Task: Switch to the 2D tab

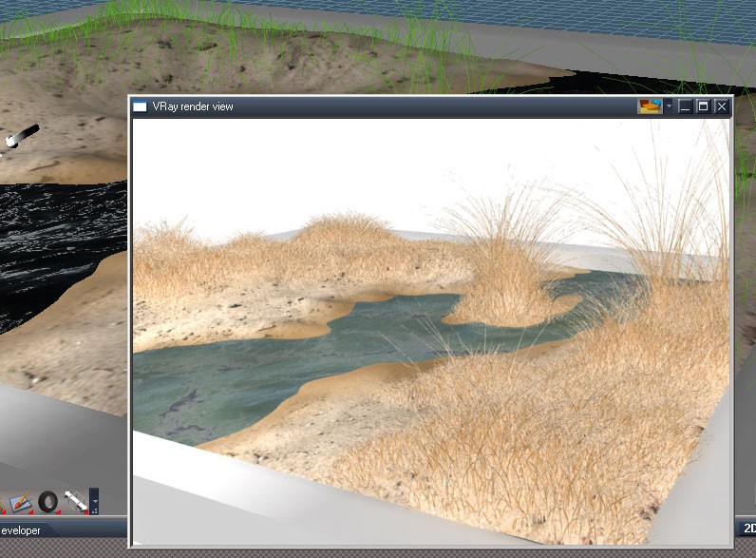Action: tap(747, 528)
